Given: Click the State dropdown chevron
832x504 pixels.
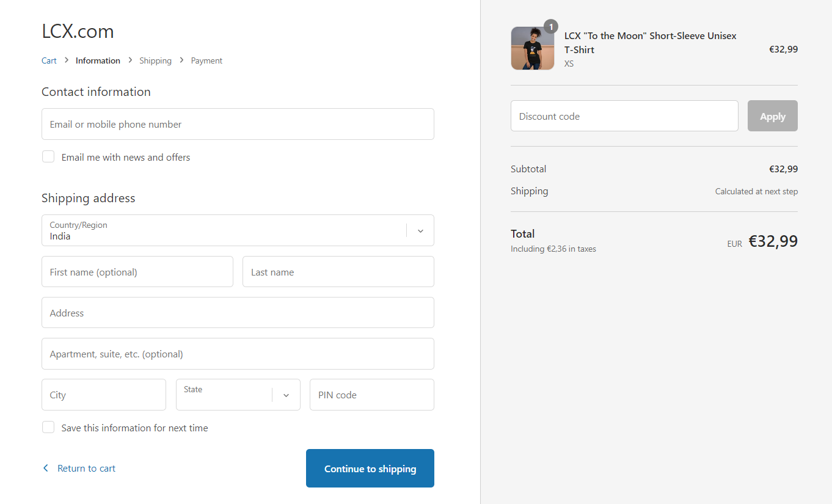Looking at the screenshot, I should [286, 395].
